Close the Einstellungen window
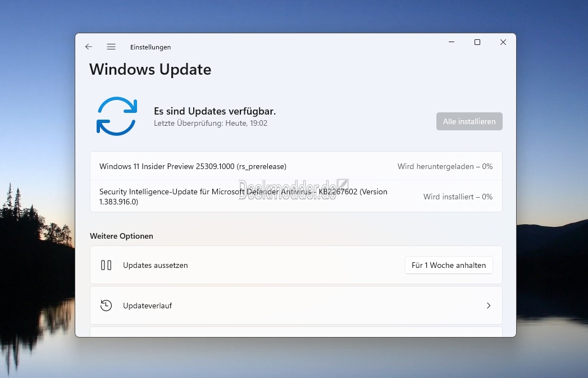Image resolution: width=588 pixels, height=378 pixels. pyautogui.click(x=503, y=42)
